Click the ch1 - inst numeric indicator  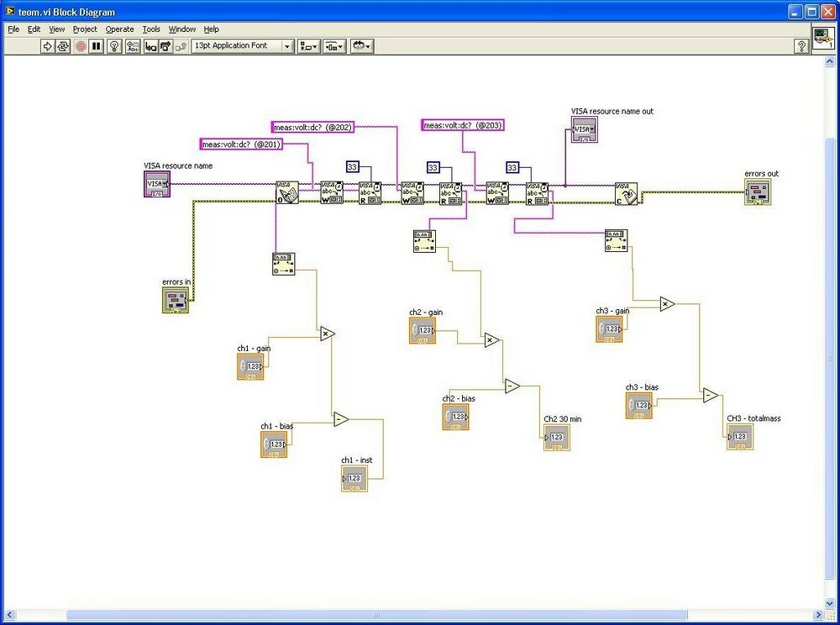354,477
